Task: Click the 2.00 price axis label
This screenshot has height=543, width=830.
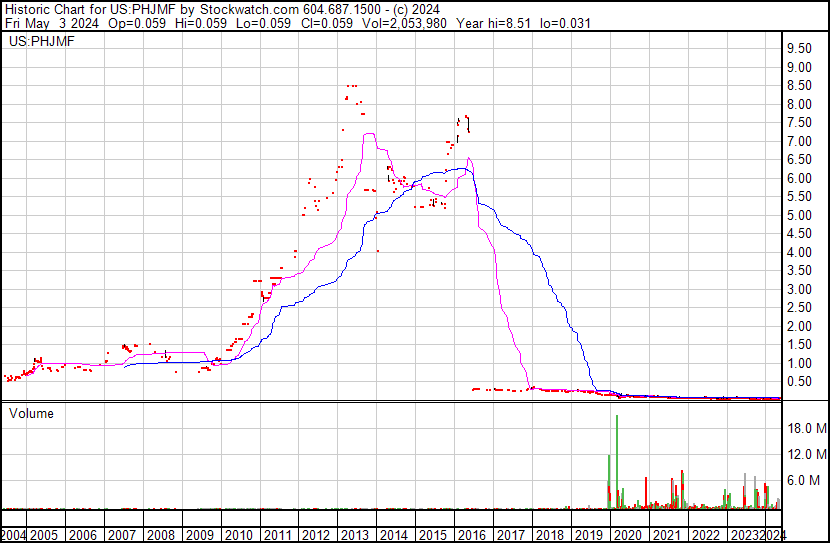Action: click(x=799, y=327)
